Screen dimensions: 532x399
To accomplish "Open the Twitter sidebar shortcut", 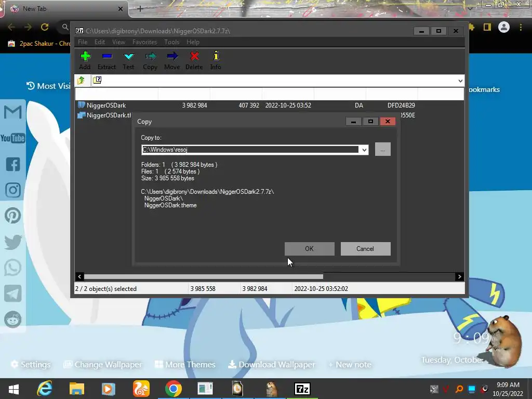I will click(x=13, y=242).
